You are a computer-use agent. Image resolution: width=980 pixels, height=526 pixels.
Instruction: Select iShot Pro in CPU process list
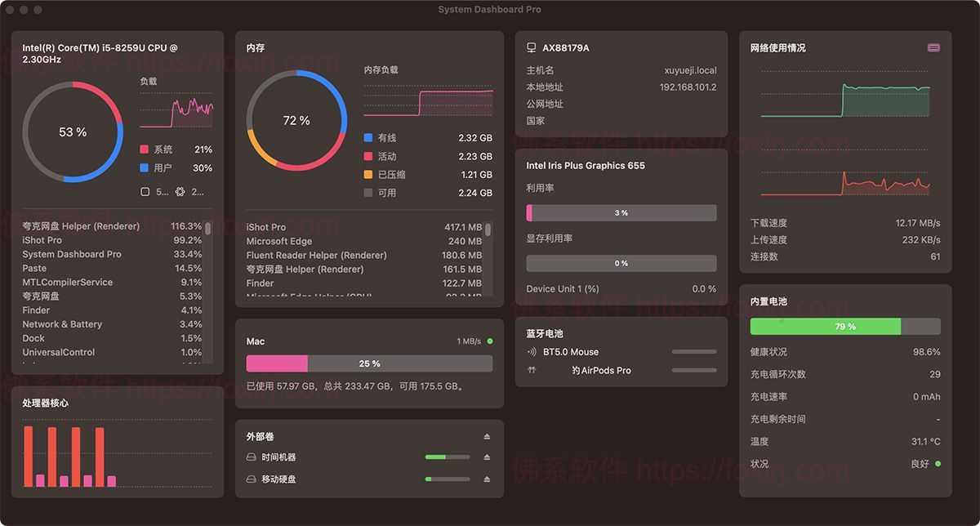pos(42,240)
